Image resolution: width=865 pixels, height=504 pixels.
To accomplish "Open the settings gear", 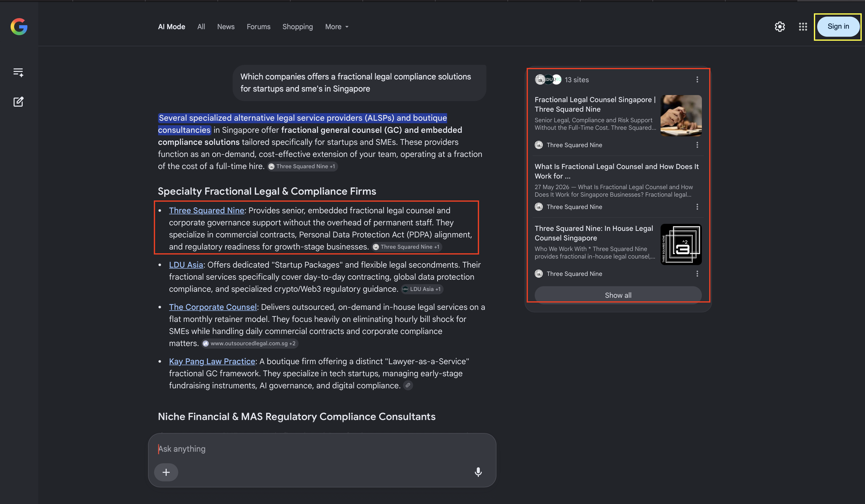I will (779, 27).
